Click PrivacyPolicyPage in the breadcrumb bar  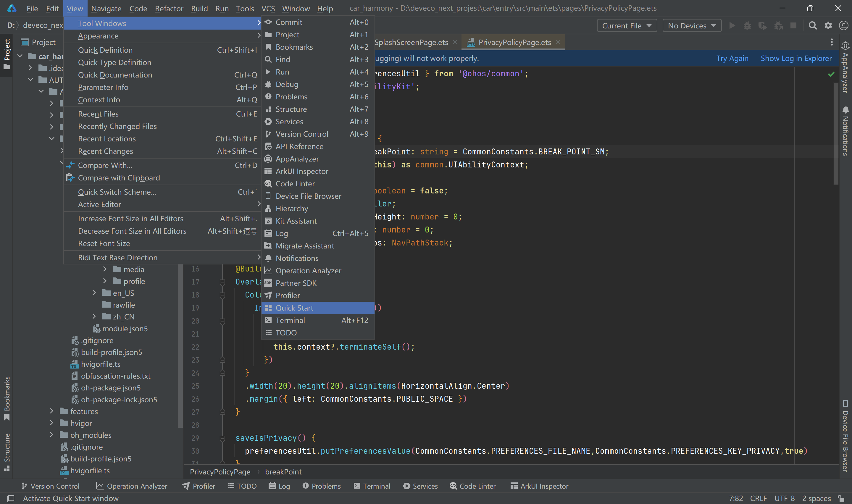(220, 472)
